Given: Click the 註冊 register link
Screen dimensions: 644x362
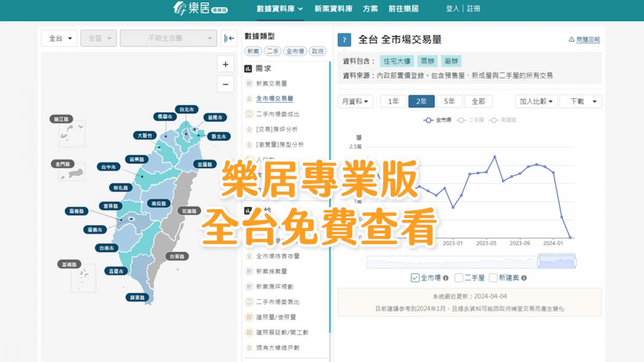Looking at the screenshot, I should tap(473, 9).
